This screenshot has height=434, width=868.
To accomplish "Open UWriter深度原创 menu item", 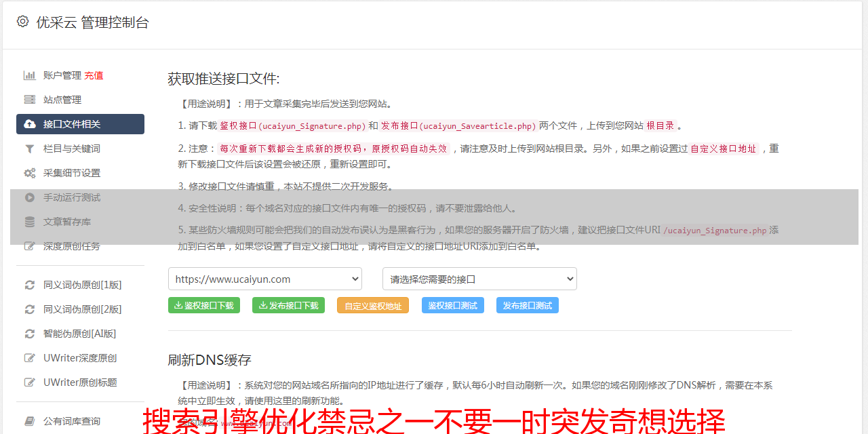I will point(80,358).
